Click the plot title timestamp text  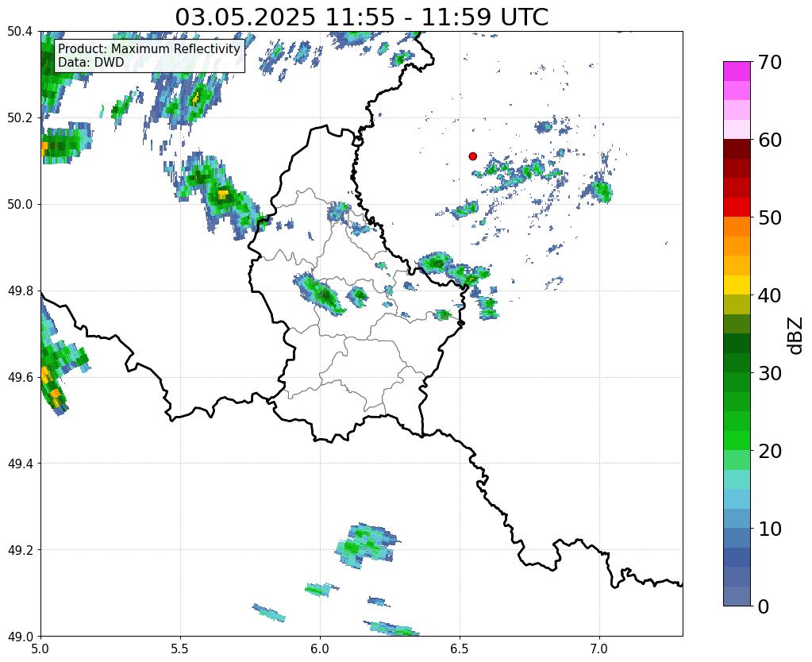(x=361, y=17)
